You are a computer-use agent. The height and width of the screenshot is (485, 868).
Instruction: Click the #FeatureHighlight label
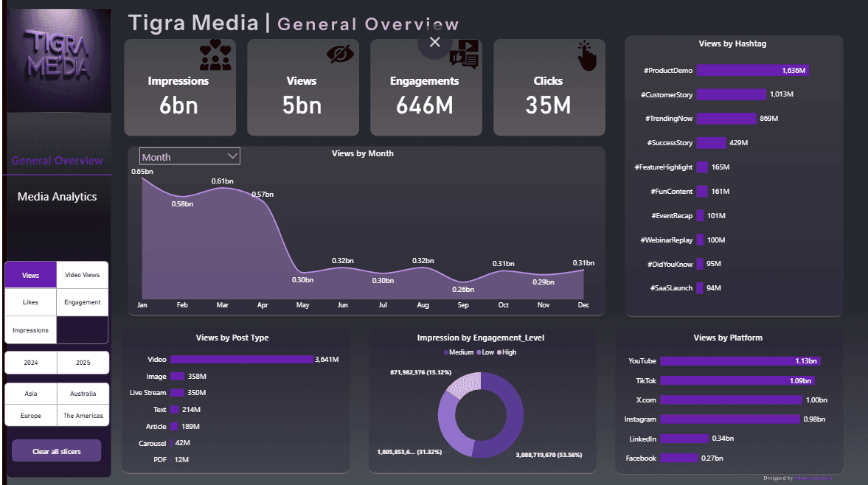point(663,167)
